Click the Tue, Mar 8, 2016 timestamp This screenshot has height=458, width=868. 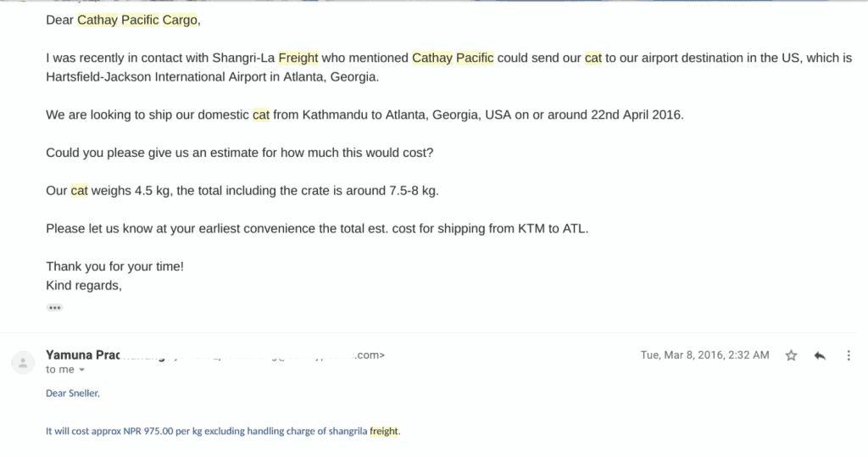(704, 355)
